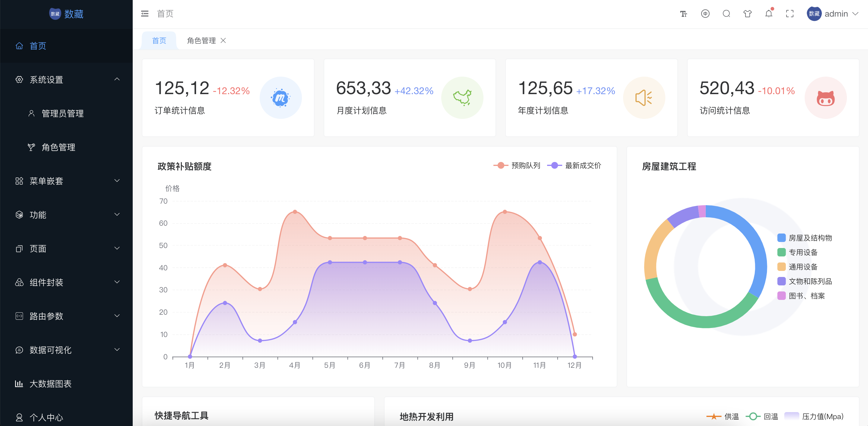Toggle fullscreen mode icon
The height and width of the screenshot is (426, 868).
click(x=790, y=14)
